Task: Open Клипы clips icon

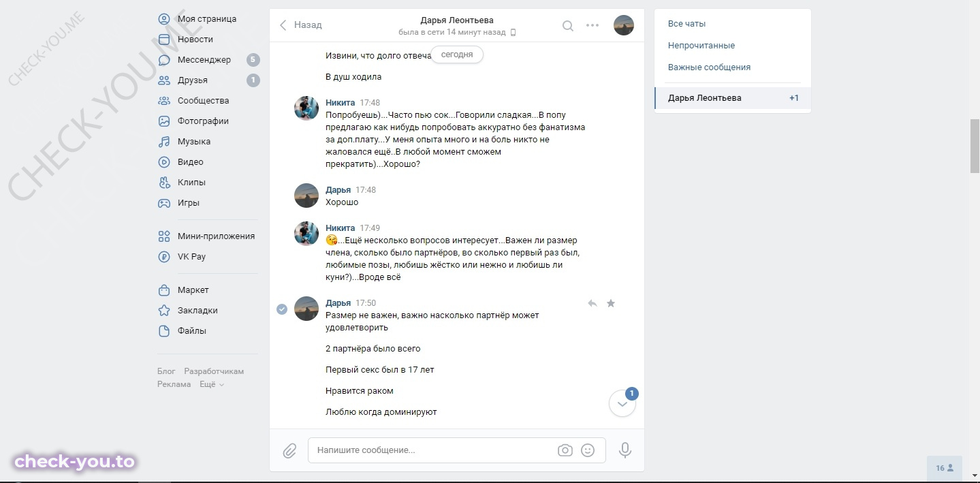Action: [164, 183]
